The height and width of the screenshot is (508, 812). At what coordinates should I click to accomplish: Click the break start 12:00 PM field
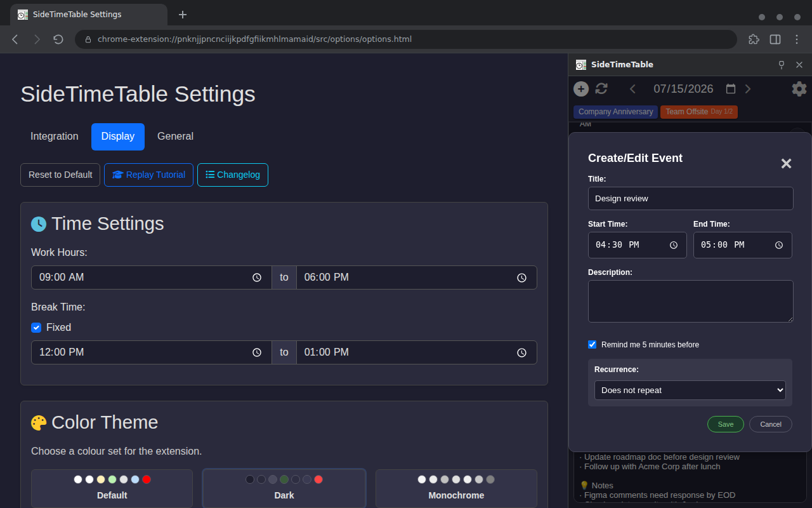click(152, 352)
